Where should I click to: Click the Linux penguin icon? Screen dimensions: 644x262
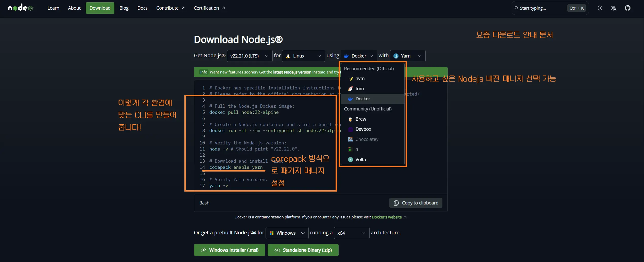click(x=288, y=56)
